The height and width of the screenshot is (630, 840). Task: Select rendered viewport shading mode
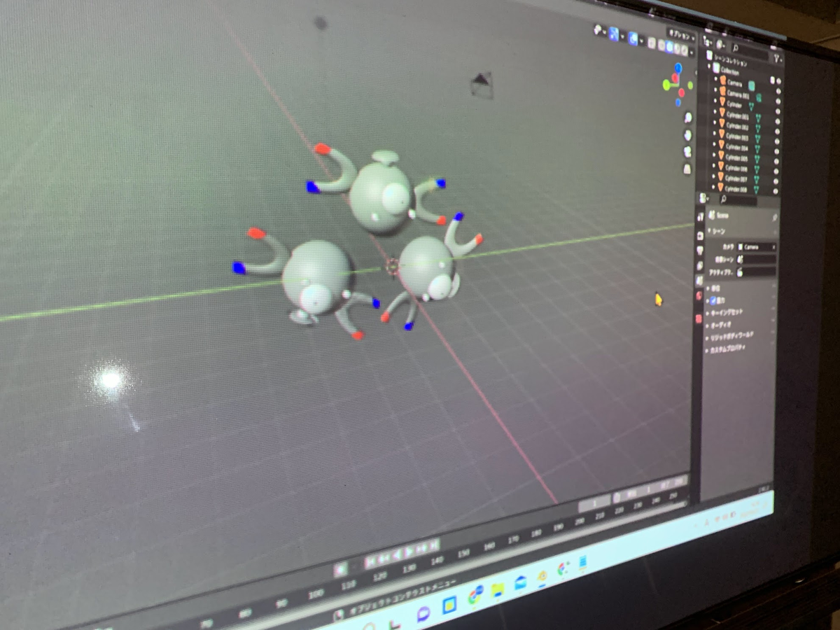coord(684,50)
